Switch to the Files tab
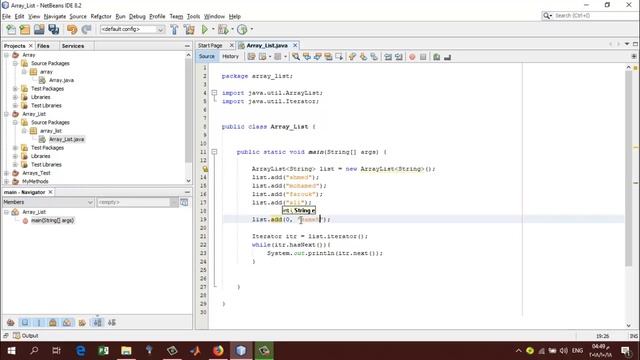 tap(43, 46)
